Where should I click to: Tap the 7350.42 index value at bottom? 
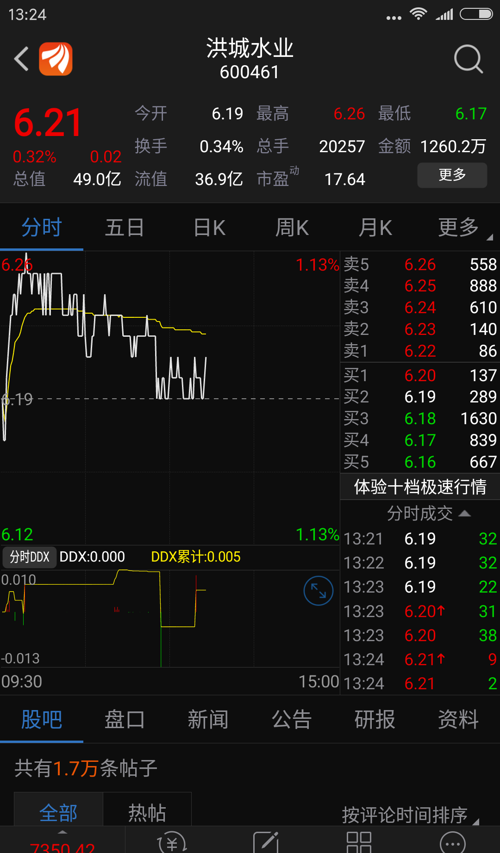(62, 846)
